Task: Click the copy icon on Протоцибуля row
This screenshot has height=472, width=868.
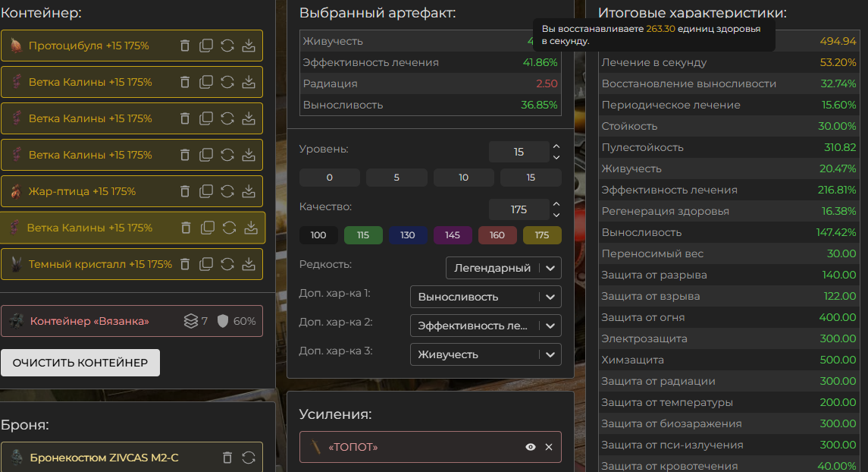Action: [206, 46]
